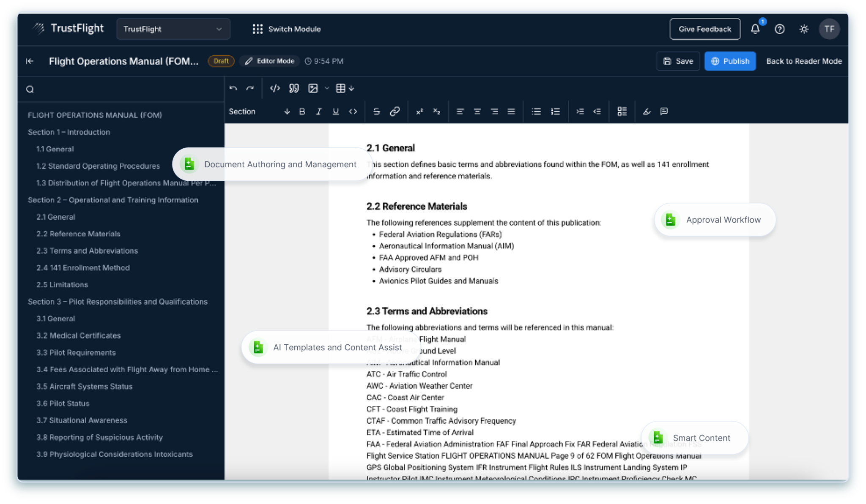Expand the image options chevron next to image icon
The height and width of the screenshot is (504, 866).
(x=326, y=88)
